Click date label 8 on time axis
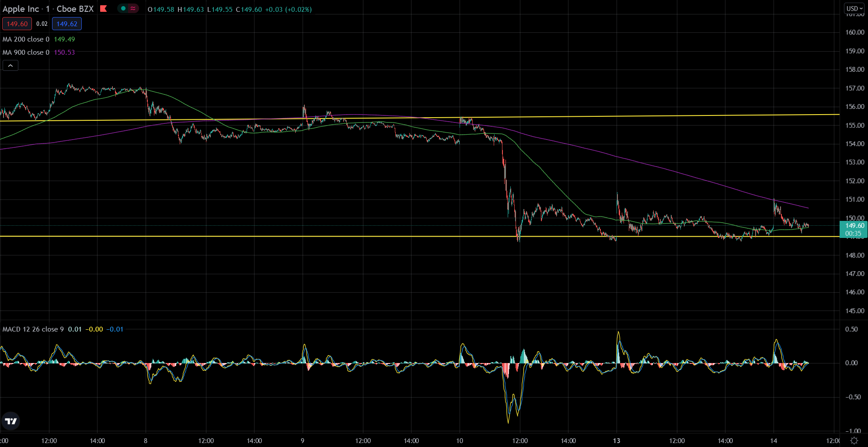The height and width of the screenshot is (447, 868). pyautogui.click(x=146, y=440)
